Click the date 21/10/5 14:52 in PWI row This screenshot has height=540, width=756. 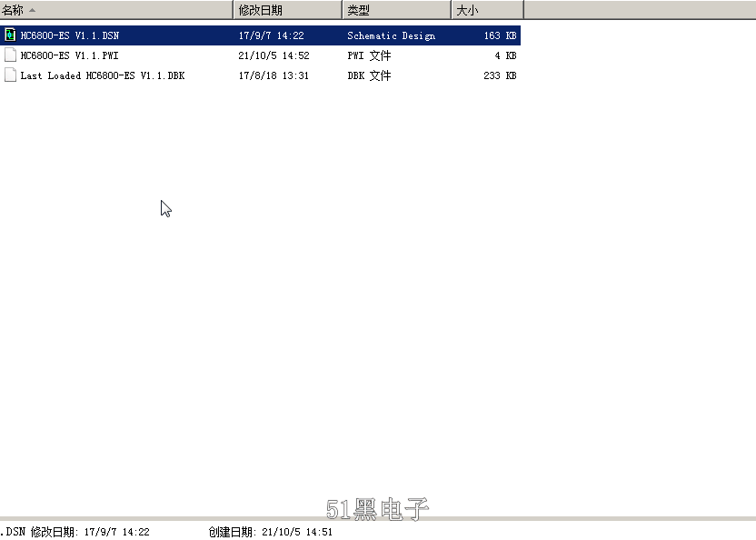point(274,55)
